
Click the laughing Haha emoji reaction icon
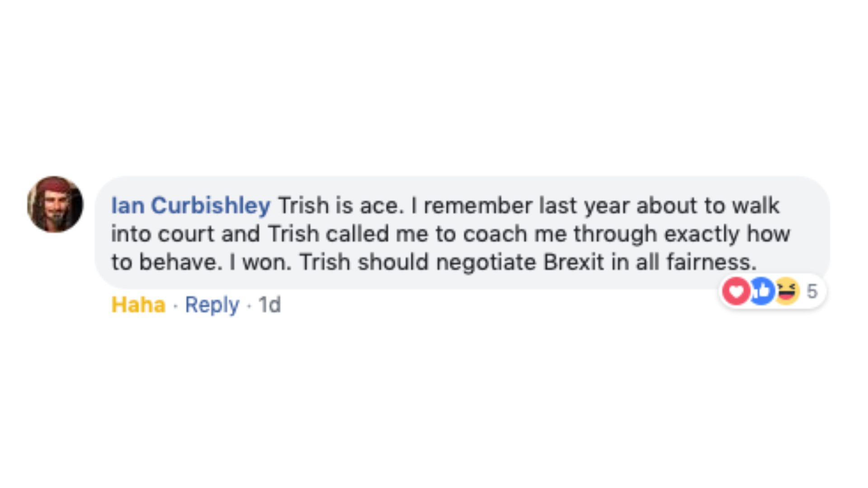787,291
